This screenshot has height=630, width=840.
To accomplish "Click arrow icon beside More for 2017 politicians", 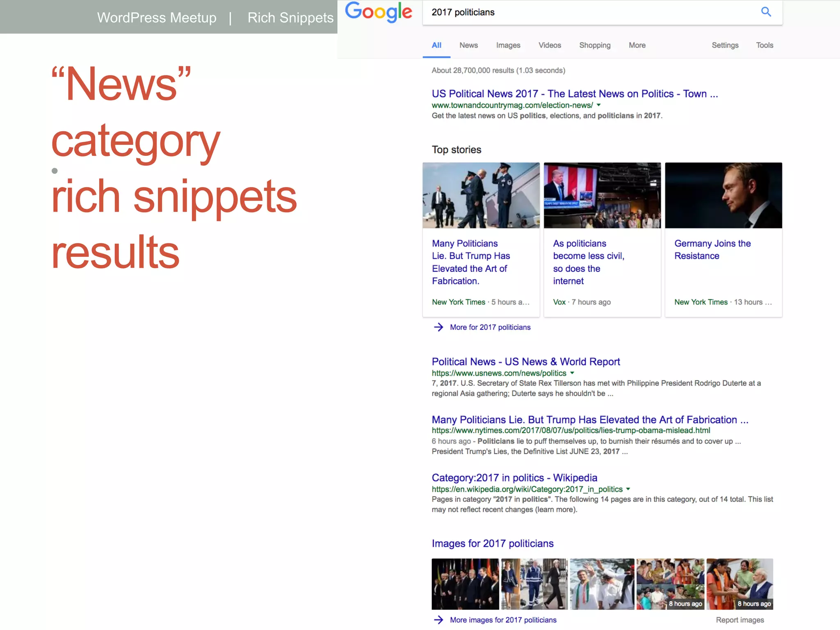I will click(x=438, y=327).
